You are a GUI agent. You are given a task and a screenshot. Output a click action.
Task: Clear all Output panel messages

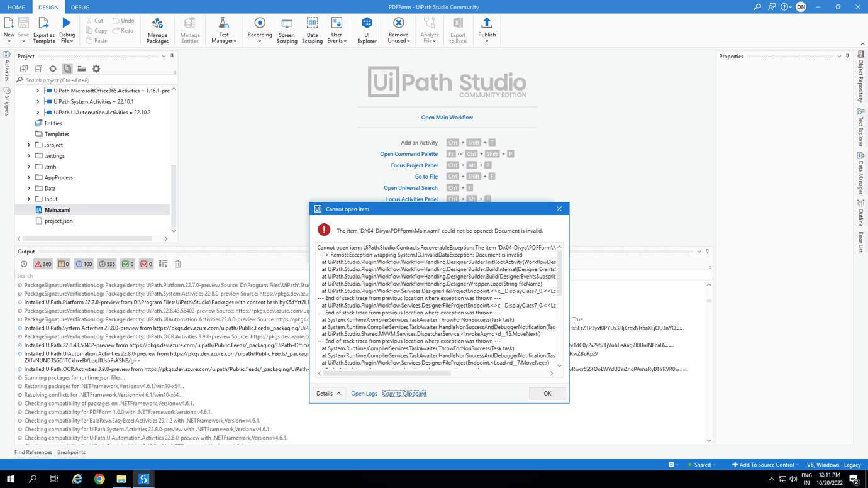click(177, 263)
